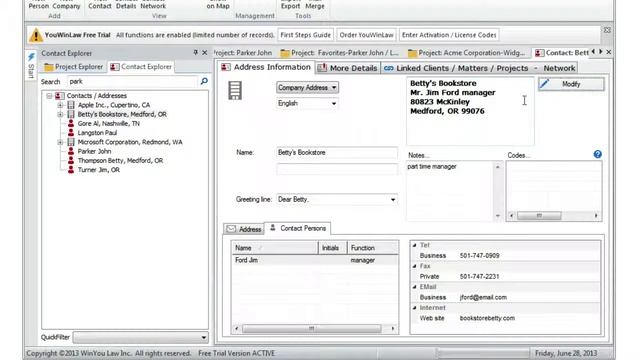
Task: Click the contact persons horizontal scrollbar
Action: 311,329
